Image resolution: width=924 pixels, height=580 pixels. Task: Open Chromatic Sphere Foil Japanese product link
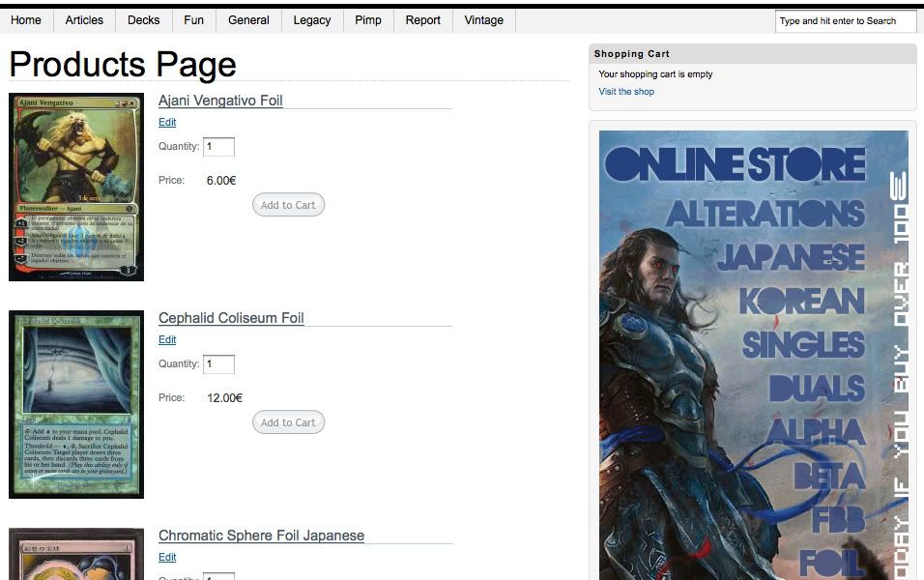click(261, 536)
